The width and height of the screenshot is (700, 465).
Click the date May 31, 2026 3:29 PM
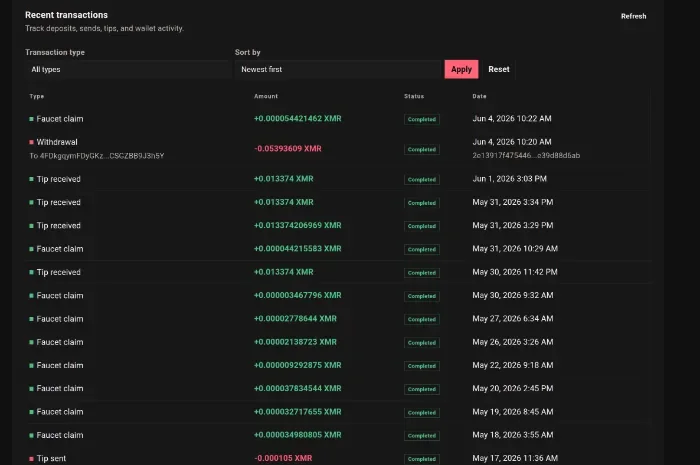[x=512, y=225]
